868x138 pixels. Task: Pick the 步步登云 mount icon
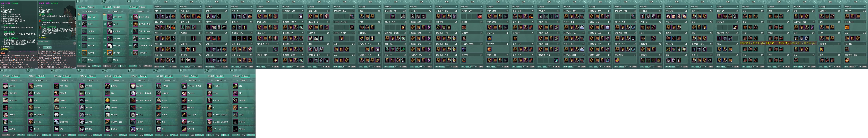108,86
